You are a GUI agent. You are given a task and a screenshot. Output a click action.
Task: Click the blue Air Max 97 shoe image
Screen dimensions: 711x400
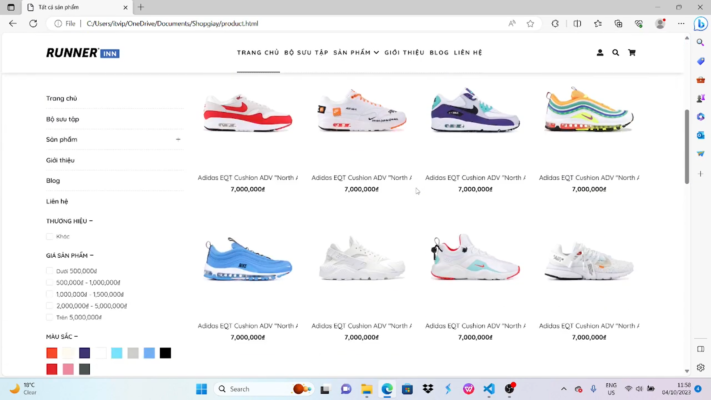[x=248, y=259]
